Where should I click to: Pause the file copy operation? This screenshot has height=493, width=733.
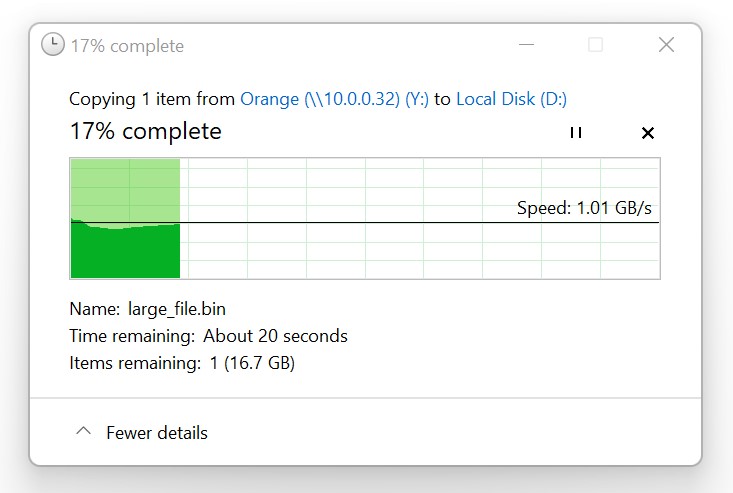pyautogui.click(x=576, y=133)
